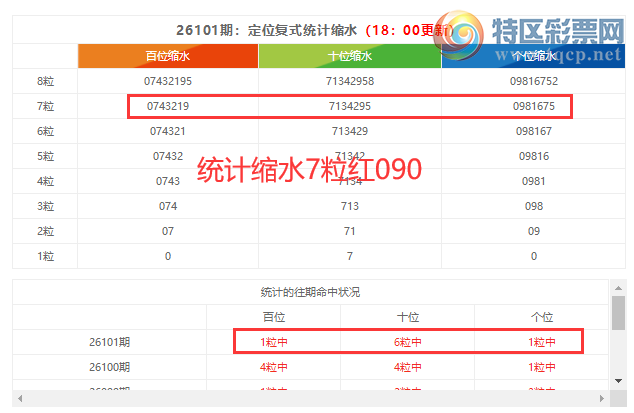Image resolution: width=634 pixels, height=413 pixels.
Task: Click the horizontal scrollbar right arrow
Action: (602, 399)
